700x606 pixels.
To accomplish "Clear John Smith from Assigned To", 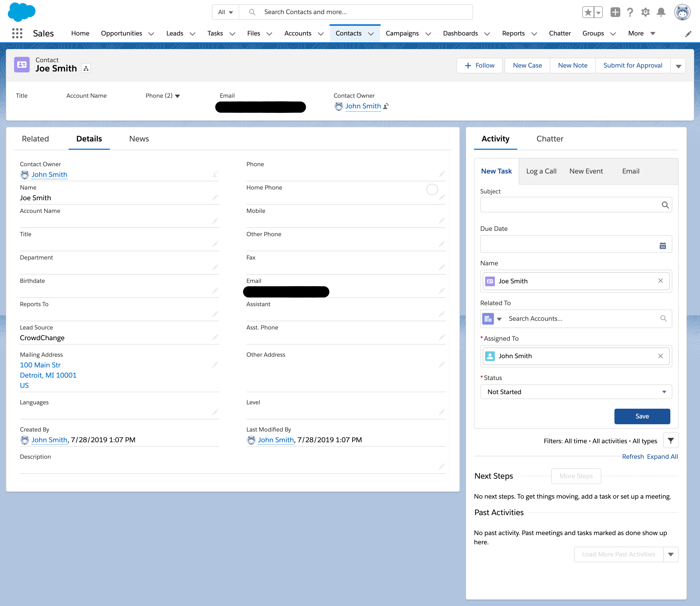I will [660, 356].
